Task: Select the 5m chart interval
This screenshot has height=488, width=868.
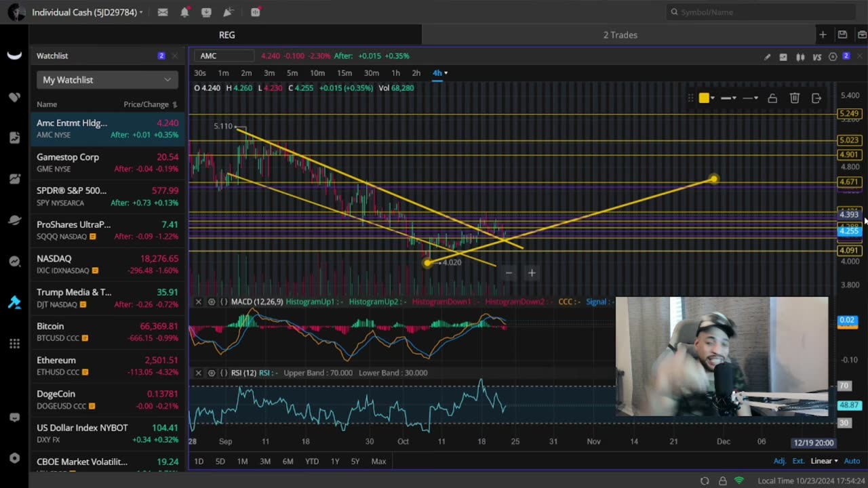Action: 292,73
